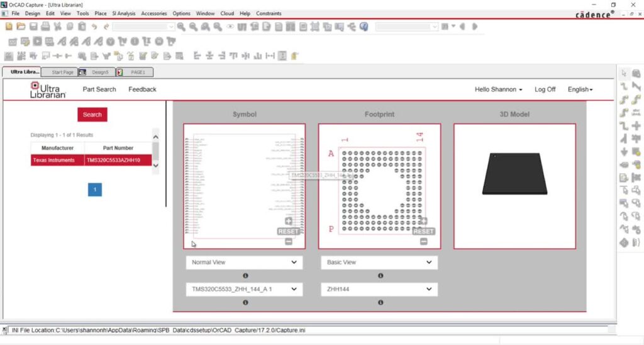Click the New document icon in toolbar
The image size is (644, 345).
(x=9, y=26)
